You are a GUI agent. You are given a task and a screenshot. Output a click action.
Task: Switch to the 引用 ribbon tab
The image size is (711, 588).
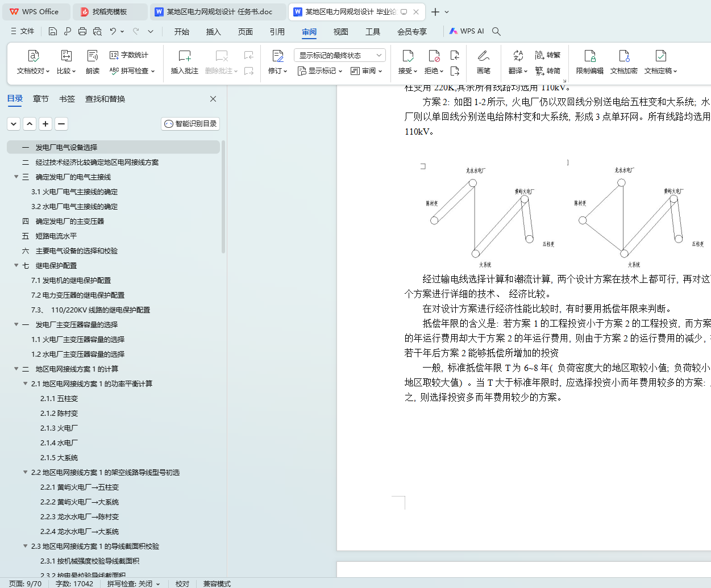[277, 31]
